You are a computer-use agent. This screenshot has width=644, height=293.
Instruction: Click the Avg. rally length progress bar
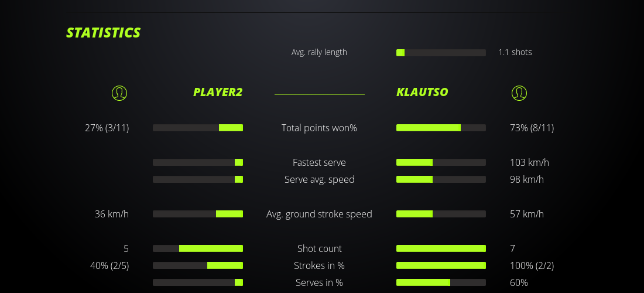point(441,53)
